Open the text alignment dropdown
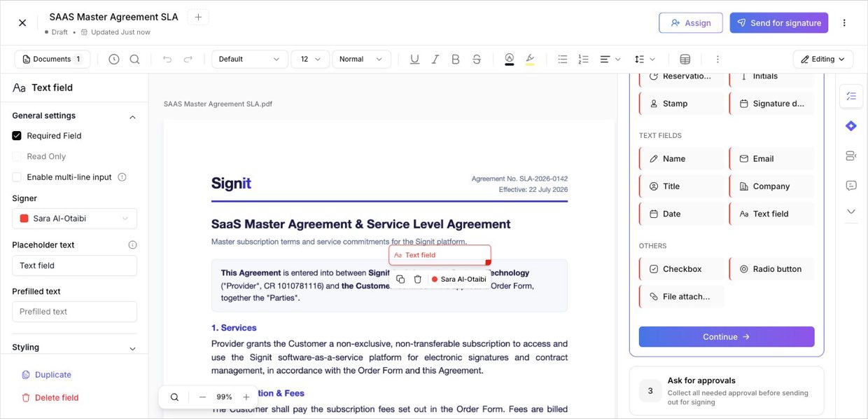 click(x=610, y=59)
